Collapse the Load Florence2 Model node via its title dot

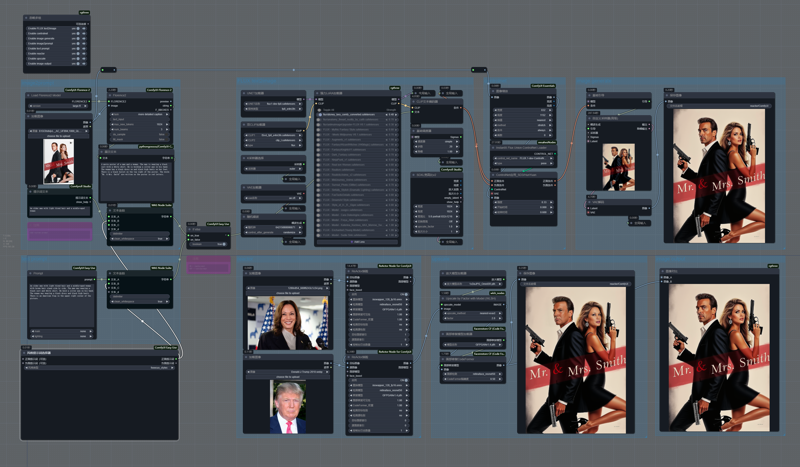(x=28, y=95)
